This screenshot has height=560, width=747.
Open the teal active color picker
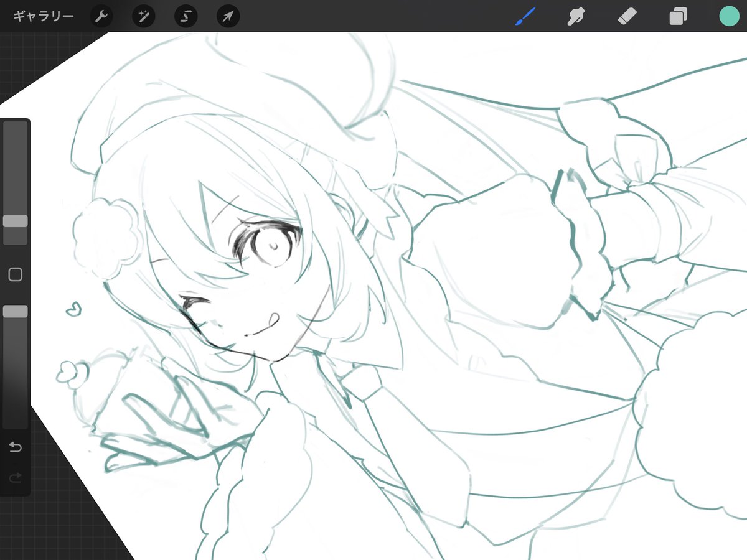pos(728,16)
